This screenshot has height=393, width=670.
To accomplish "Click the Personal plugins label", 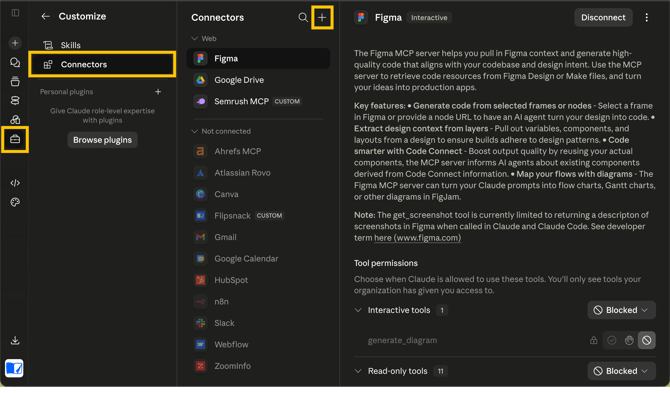I will click(x=66, y=92).
